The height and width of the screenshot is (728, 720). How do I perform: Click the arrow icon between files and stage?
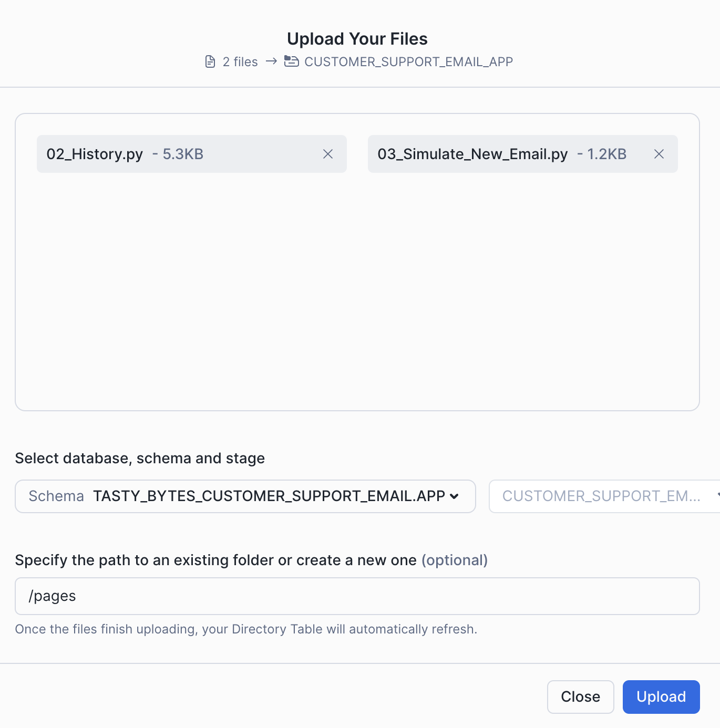[x=271, y=61]
